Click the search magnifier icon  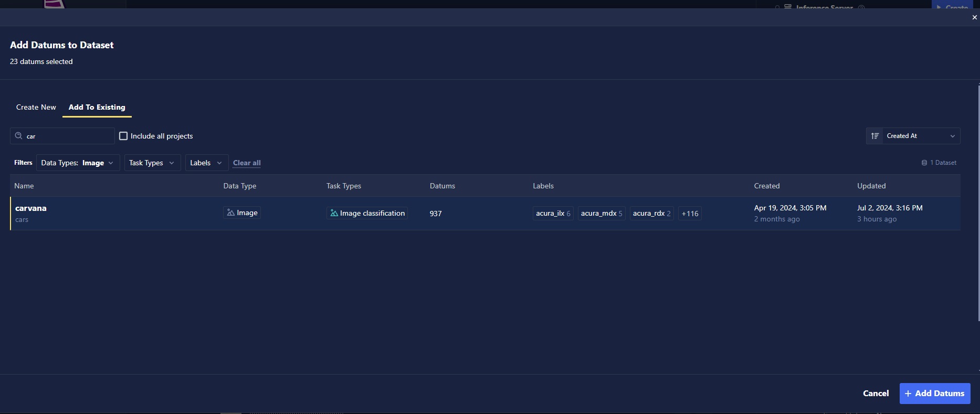(x=19, y=136)
